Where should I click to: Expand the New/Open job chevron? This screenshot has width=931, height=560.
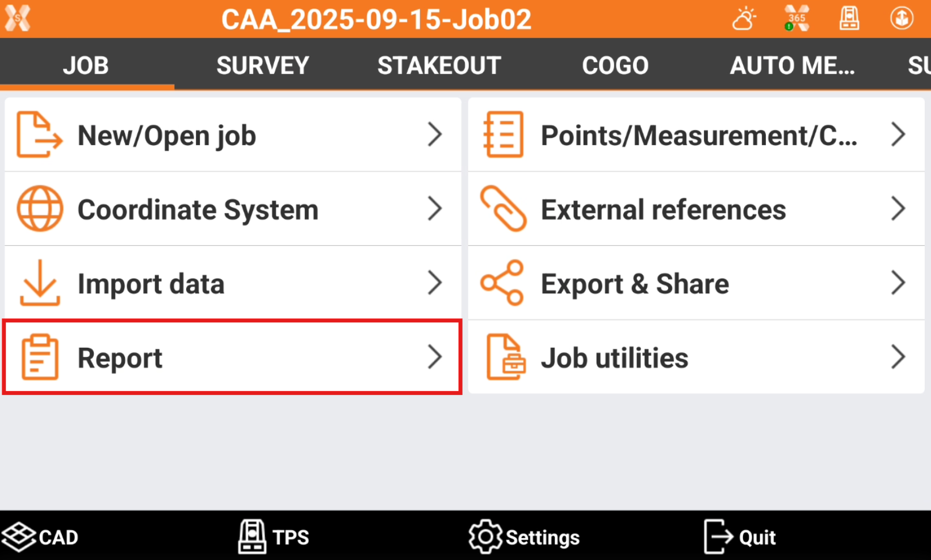435,134
